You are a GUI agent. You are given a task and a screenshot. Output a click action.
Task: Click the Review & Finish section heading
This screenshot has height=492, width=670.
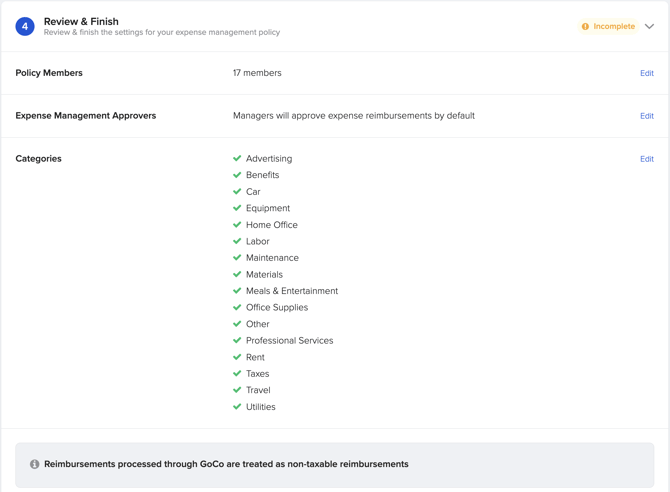(81, 21)
